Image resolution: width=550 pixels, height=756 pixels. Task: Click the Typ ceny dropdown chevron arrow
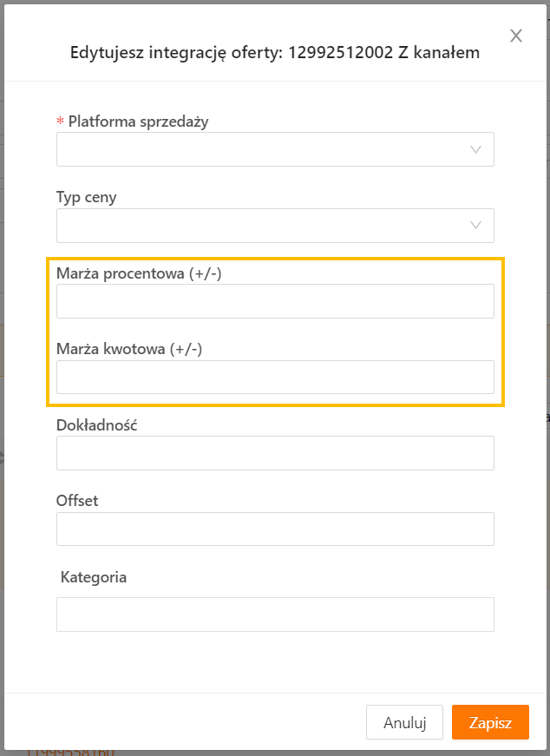tap(475, 226)
